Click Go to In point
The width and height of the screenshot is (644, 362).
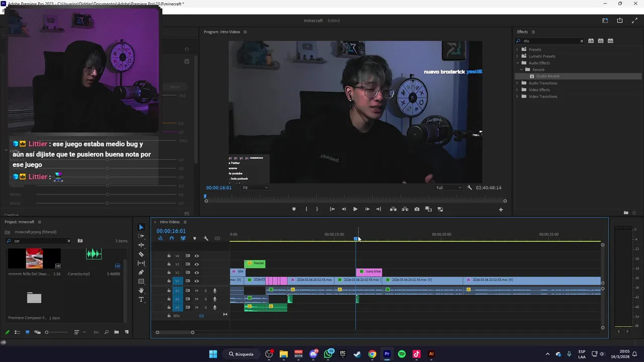click(x=332, y=209)
